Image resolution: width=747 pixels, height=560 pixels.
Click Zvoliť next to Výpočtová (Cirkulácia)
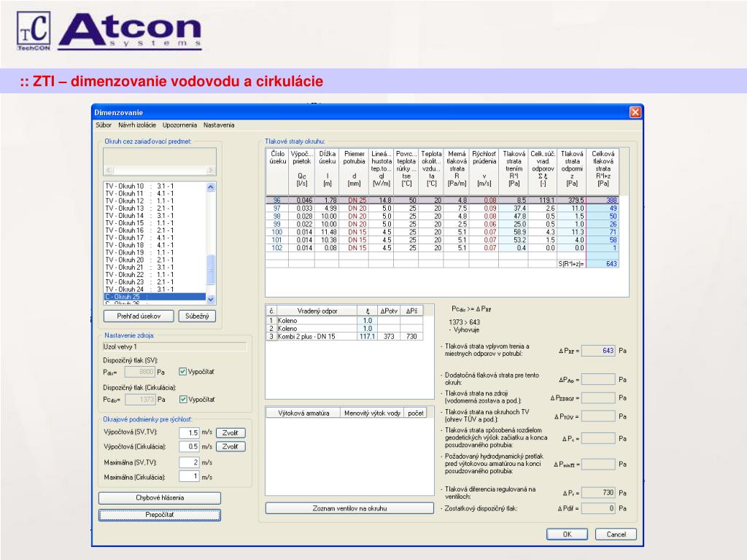coord(231,446)
